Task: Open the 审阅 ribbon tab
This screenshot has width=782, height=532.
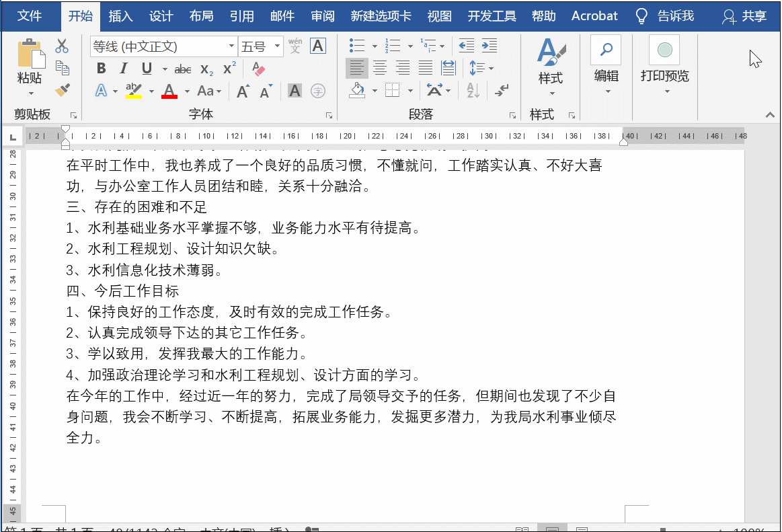Action: (322, 15)
